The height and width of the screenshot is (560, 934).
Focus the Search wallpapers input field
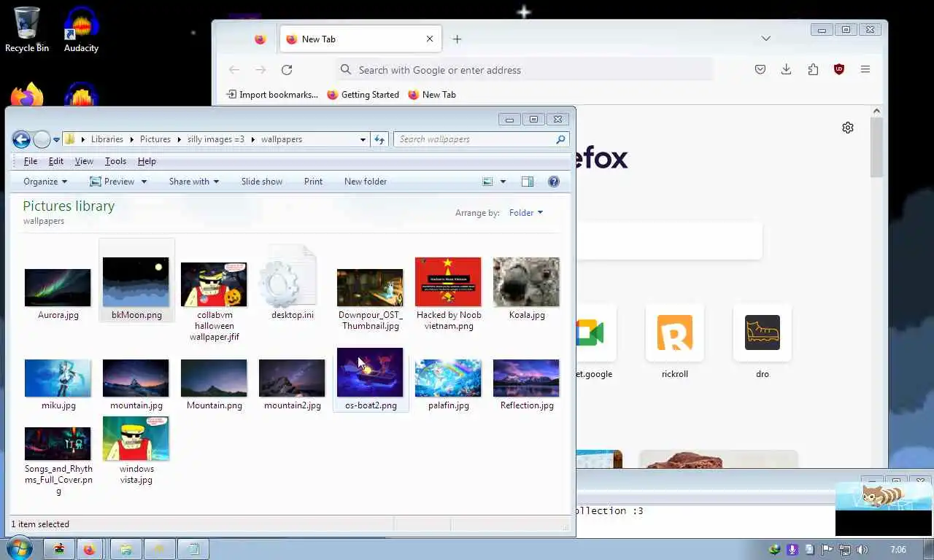pyautogui.click(x=474, y=139)
